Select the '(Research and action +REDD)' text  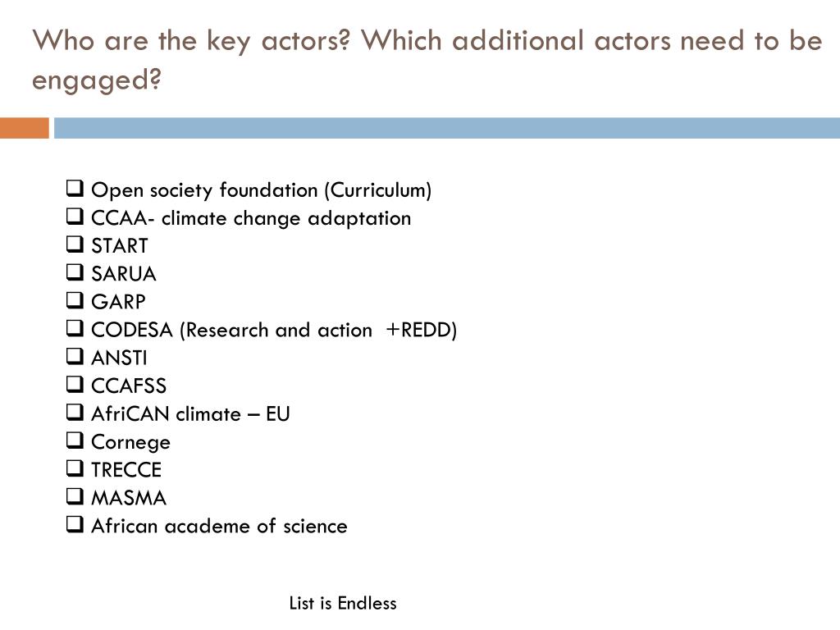click(x=318, y=330)
